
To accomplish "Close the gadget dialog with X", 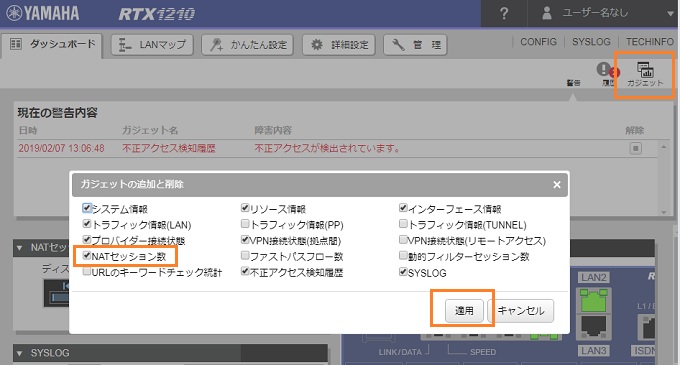I will pos(557,185).
